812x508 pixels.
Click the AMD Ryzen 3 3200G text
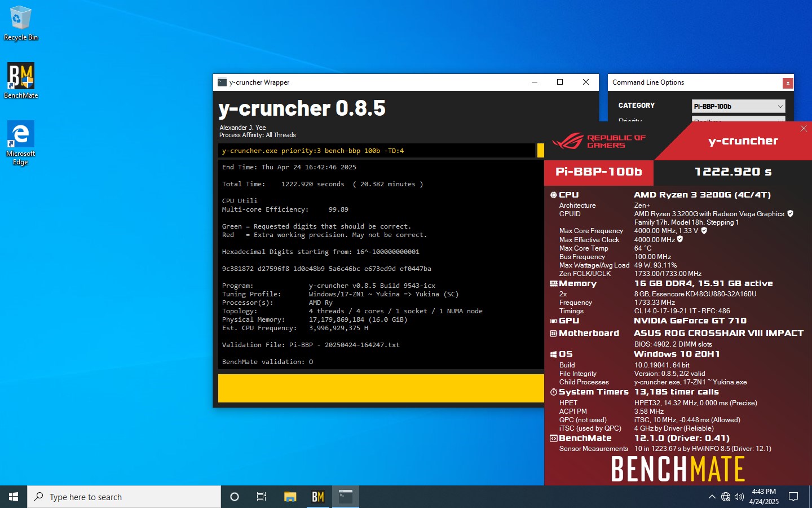[702, 195]
